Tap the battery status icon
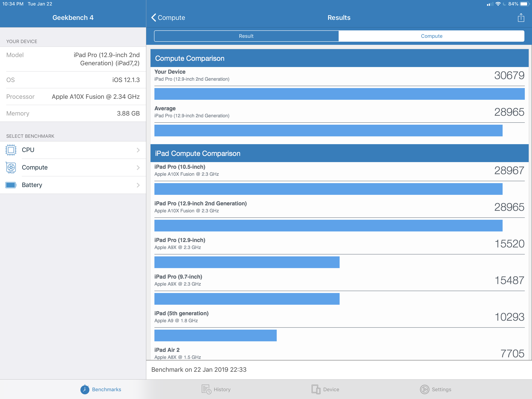 pyautogui.click(x=525, y=4)
